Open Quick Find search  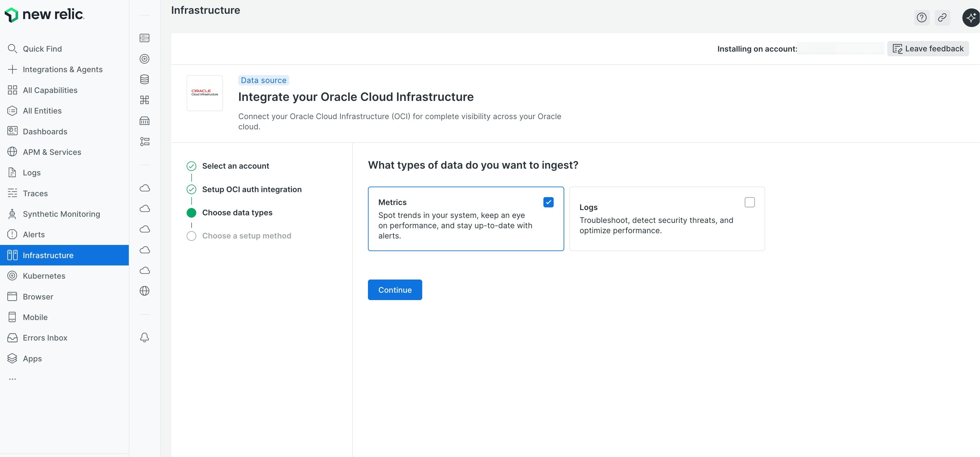coord(42,49)
